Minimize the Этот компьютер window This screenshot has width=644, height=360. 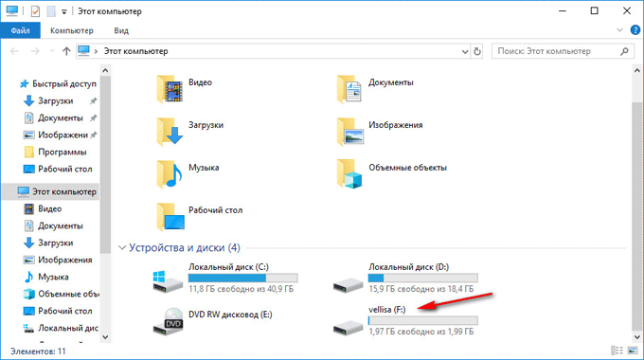(563, 10)
